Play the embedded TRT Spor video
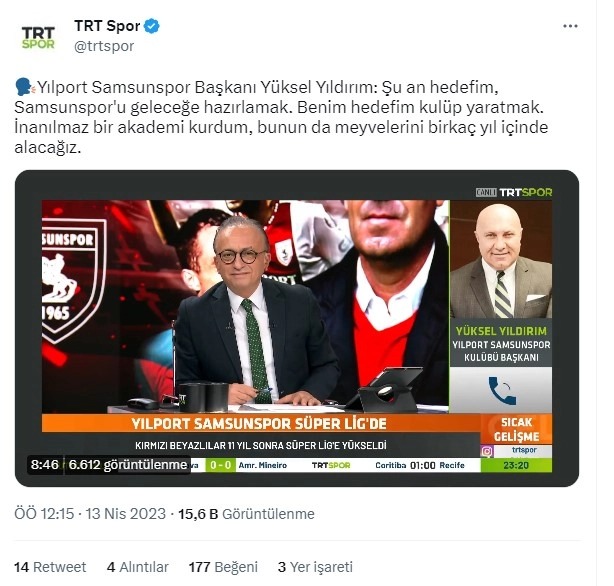Image resolution: width=614 pixels, height=586 pixels. click(x=297, y=328)
